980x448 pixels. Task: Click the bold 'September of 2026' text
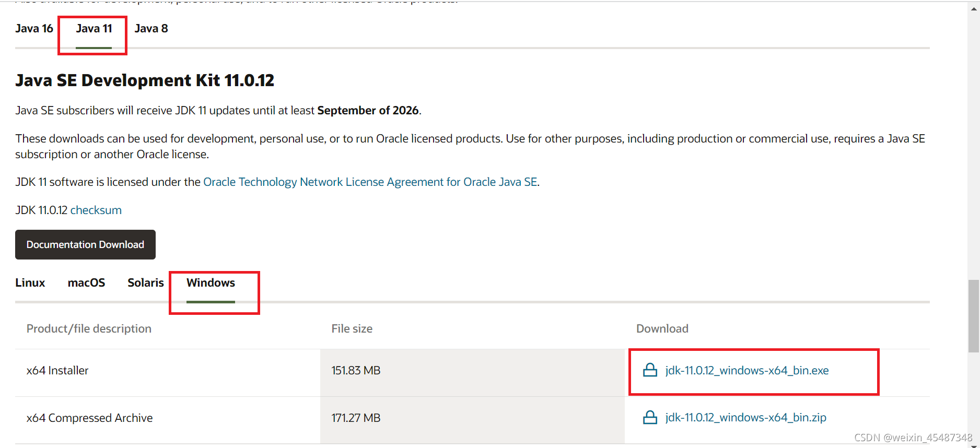coord(368,110)
